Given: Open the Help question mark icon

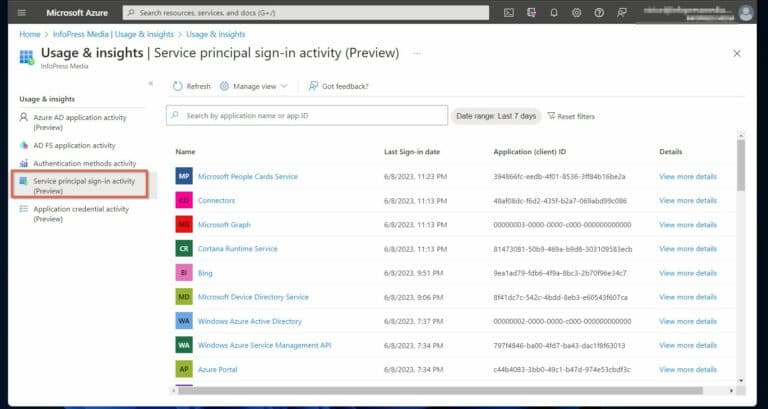Looking at the screenshot, I should click(x=599, y=13).
